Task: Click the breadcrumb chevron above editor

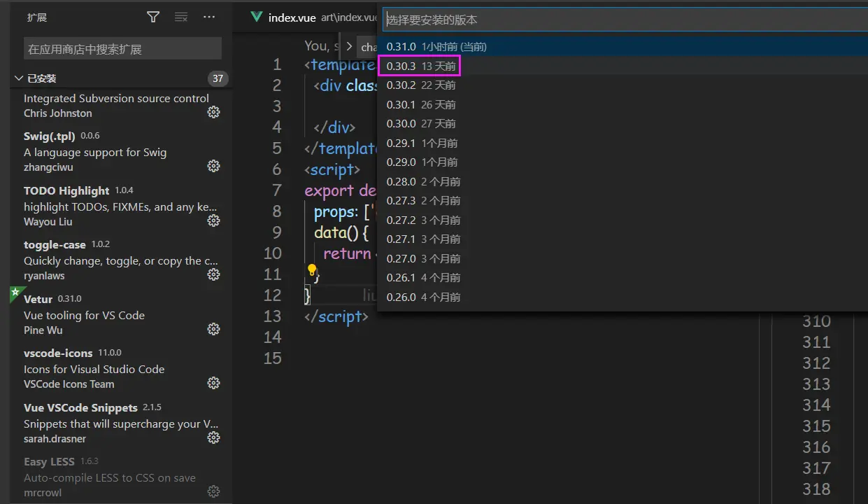Action: (349, 47)
